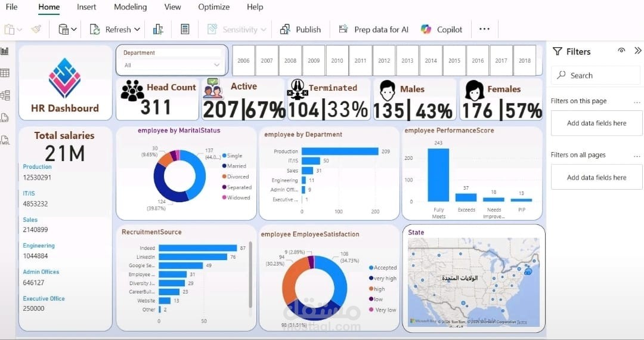Select the 2016 year slicer button
The width and height of the screenshot is (644, 340).
pos(478,60)
